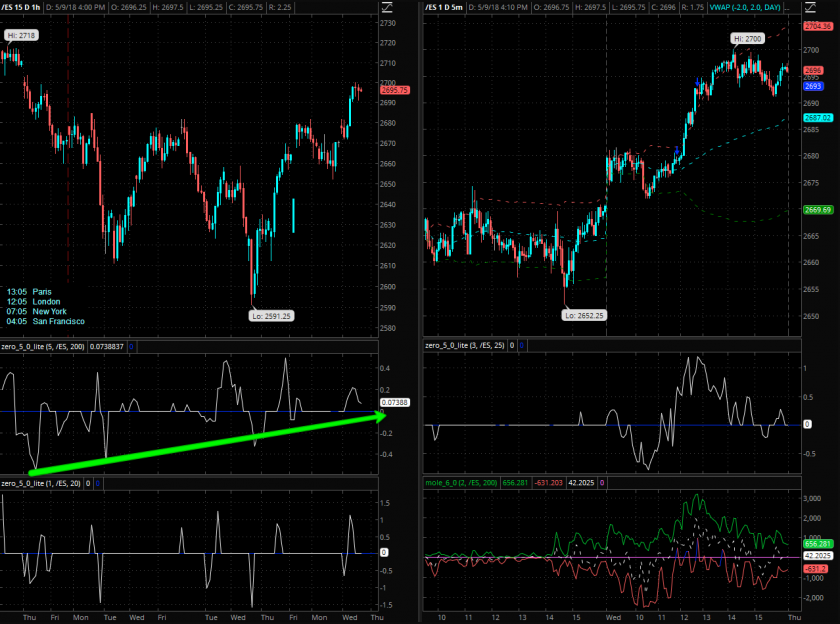840x624 pixels.
Task: Click the green 2669.69 VWAP band tag
Action: [816, 209]
